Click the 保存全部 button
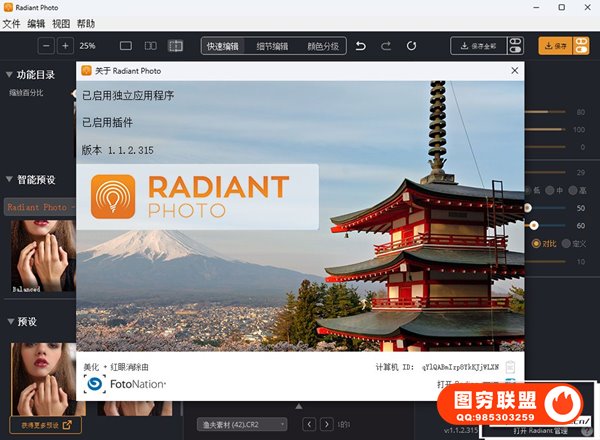The image size is (600, 440). pos(478,46)
